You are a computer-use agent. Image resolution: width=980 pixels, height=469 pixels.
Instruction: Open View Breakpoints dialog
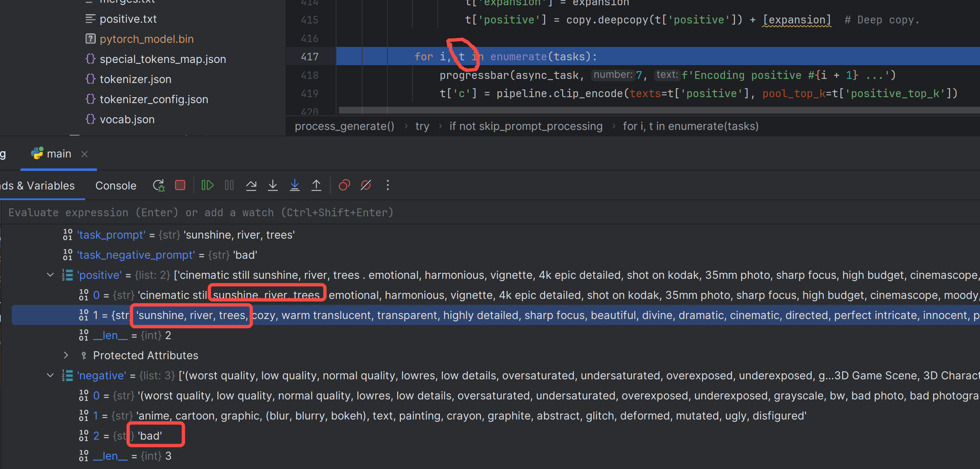coord(344,186)
